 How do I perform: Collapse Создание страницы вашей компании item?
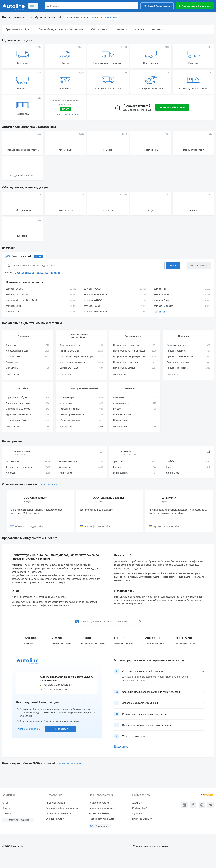click(x=203, y=671)
